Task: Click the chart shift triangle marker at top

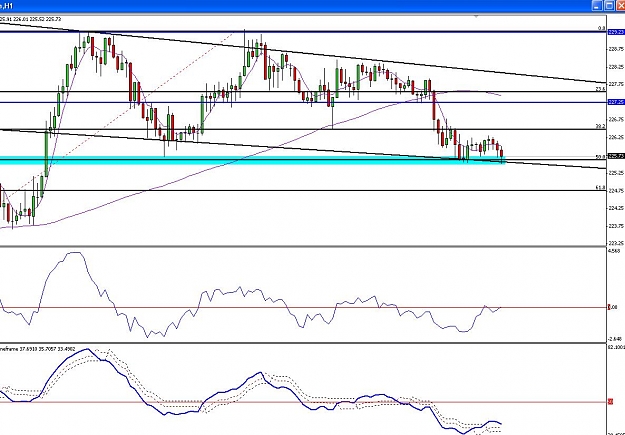Action: point(476,17)
